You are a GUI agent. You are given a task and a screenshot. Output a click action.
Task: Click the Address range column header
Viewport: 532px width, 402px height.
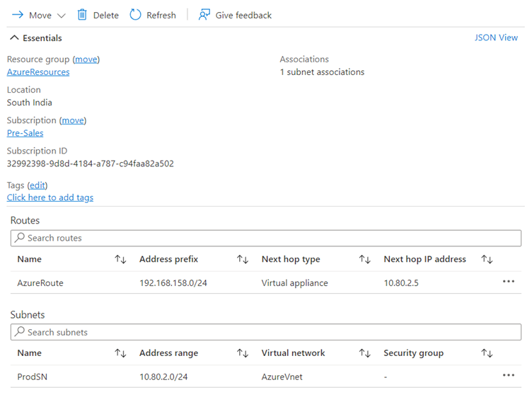coord(168,353)
